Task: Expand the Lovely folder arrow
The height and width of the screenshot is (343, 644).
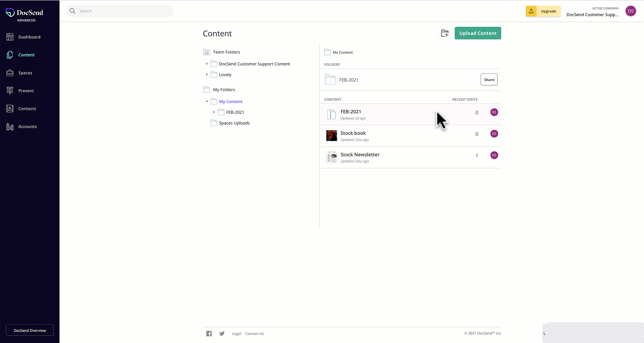Action: (x=207, y=75)
